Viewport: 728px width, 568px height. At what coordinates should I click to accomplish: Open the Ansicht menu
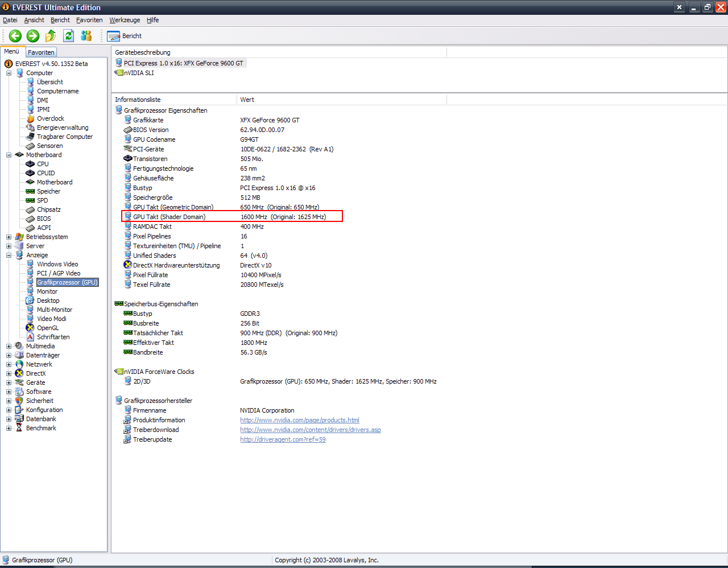click(x=34, y=20)
